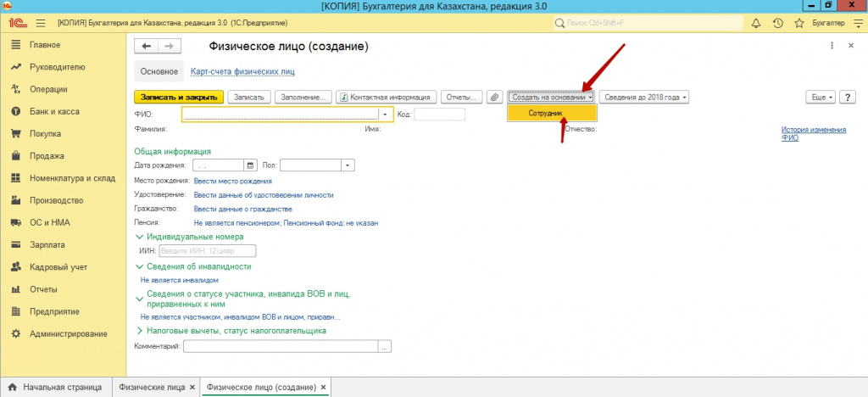Switch to Основное tab

(x=159, y=71)
